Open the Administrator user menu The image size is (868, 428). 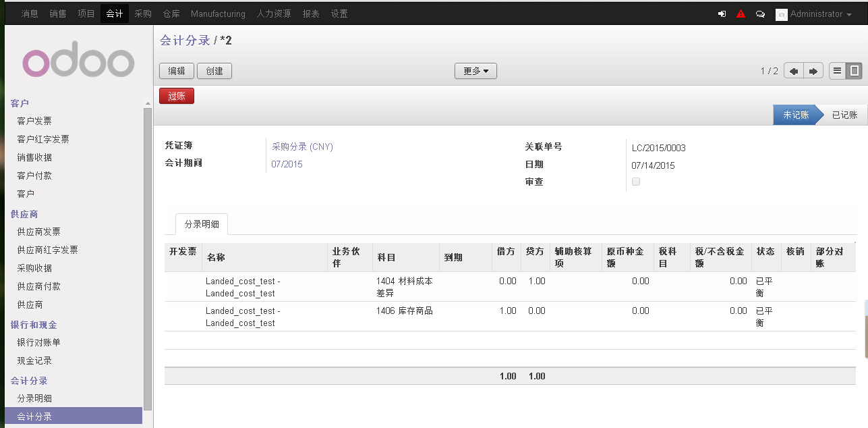click(x=815, y=14)
